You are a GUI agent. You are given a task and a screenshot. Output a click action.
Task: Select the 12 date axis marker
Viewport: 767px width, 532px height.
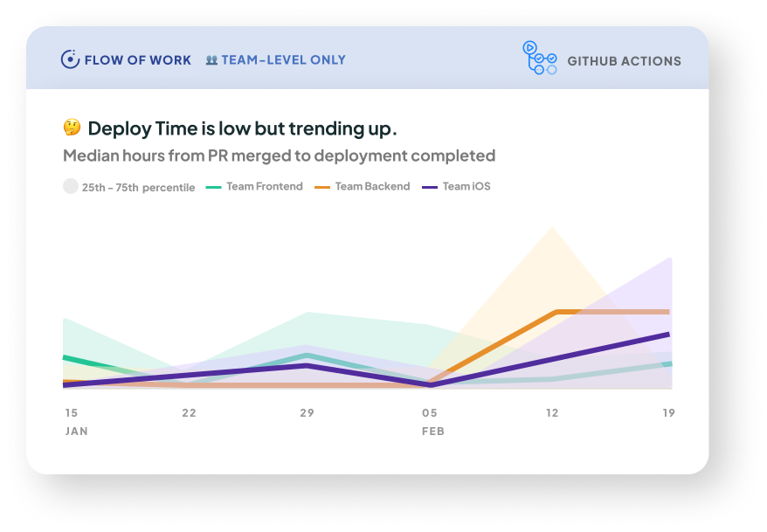550,413
